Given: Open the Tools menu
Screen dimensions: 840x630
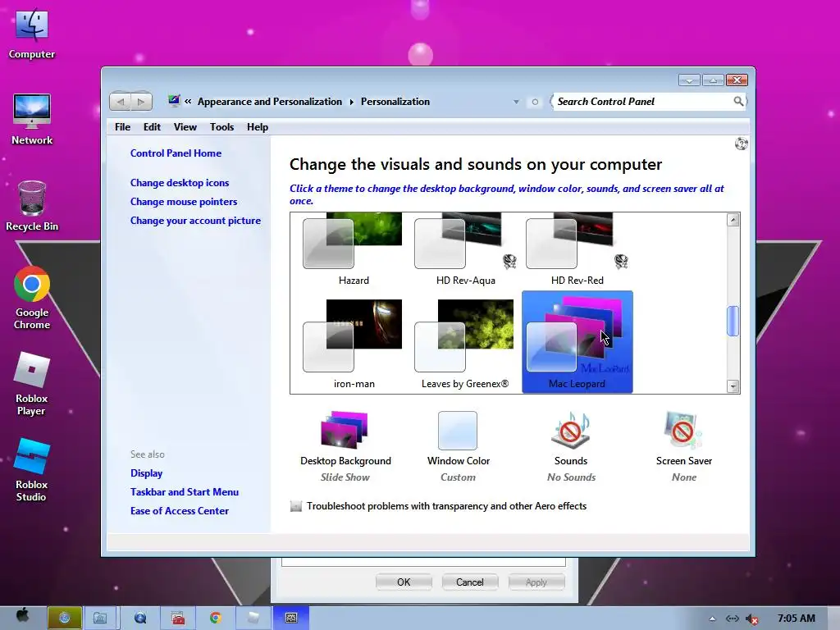Looking at the screenshot, I should pyautogui.click(x=221, y=127).
